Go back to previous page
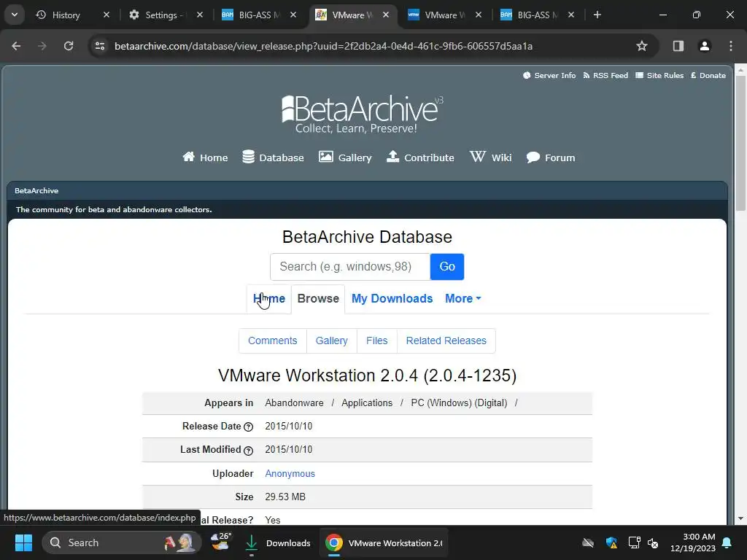This screenshot has width=747, height=560. point(16,46)
